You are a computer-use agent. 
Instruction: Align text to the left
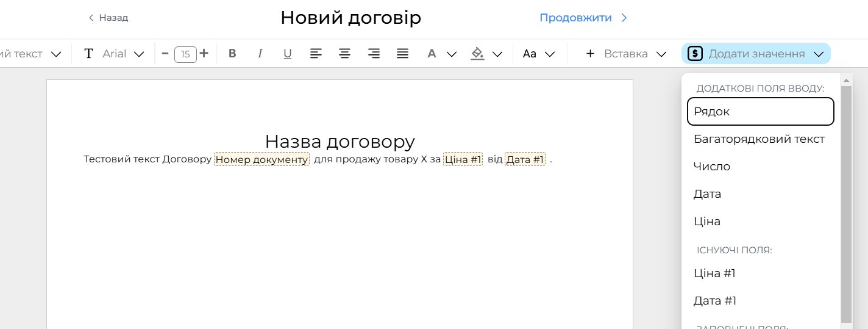tap(316, 54)
